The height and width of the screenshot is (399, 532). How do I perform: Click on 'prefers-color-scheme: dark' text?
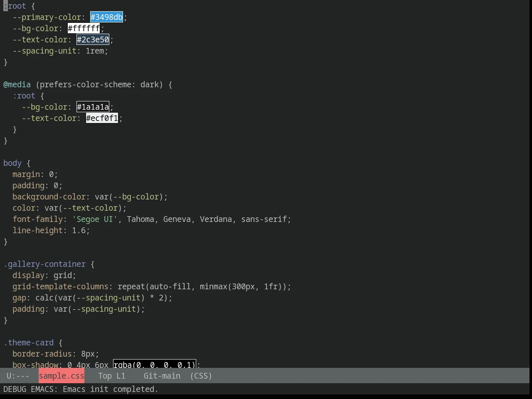(x=99, y=84)
